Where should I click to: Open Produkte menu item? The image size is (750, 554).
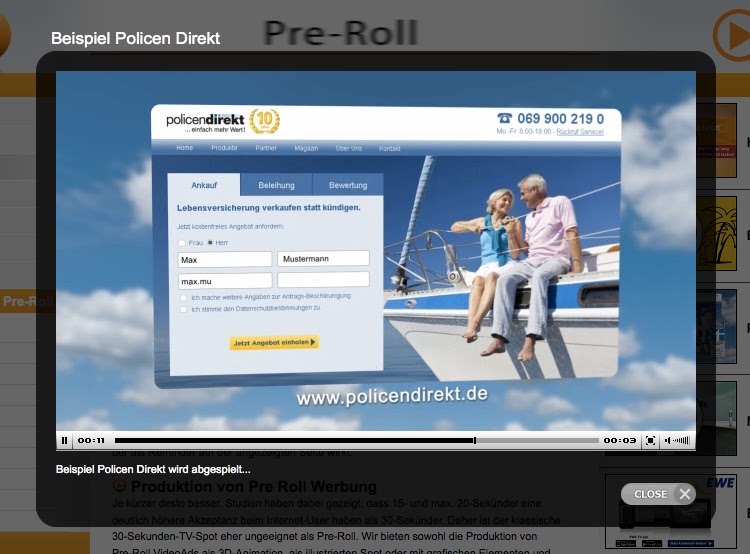click(224, 148)
